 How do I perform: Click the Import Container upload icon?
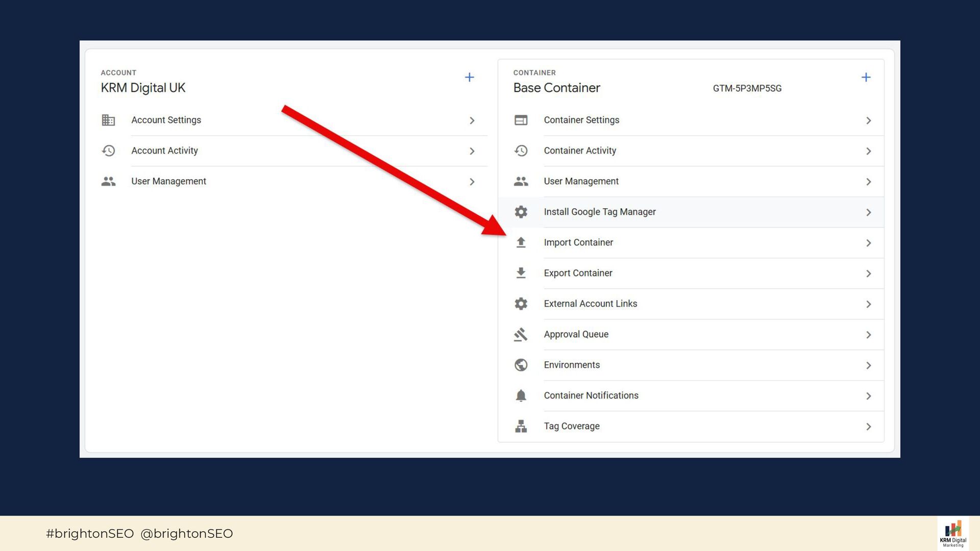click(521, 243)
